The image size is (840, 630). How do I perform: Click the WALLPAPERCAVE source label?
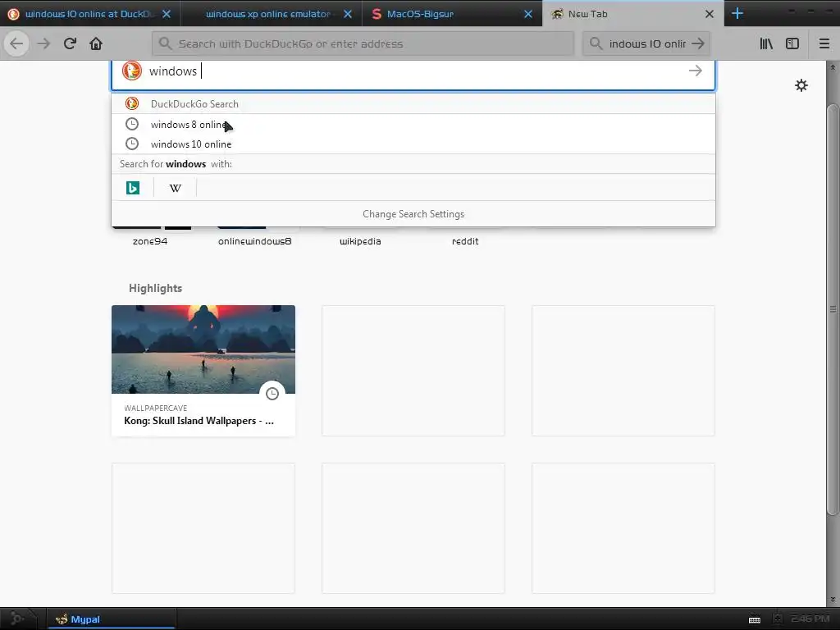click(x=155, y=409)
